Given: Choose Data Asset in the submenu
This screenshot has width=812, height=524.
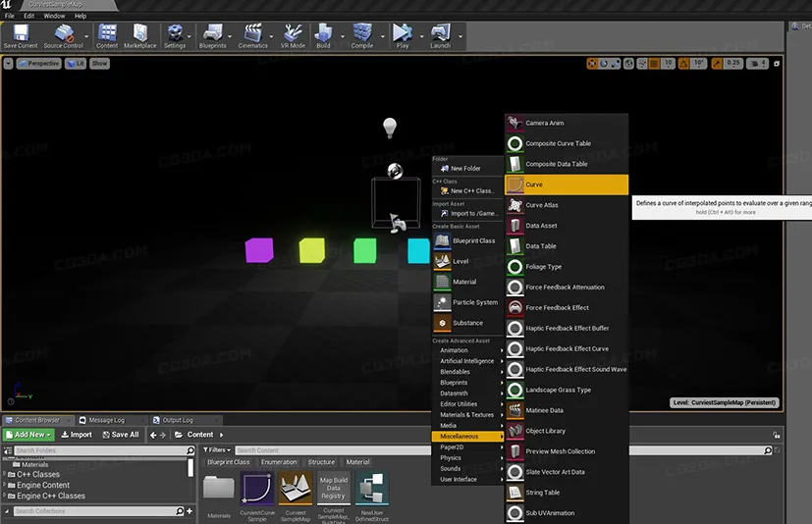Looking at the screenshot, I should (x=567, y=226).
